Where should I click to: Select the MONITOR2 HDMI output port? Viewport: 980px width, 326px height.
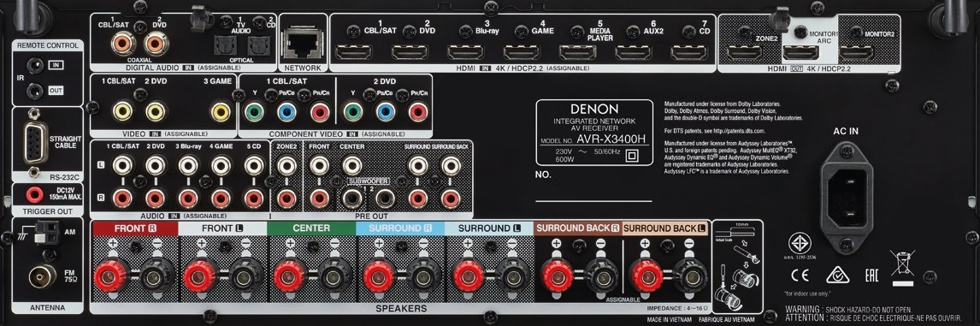pyautogui.click(x=856, y=52)
